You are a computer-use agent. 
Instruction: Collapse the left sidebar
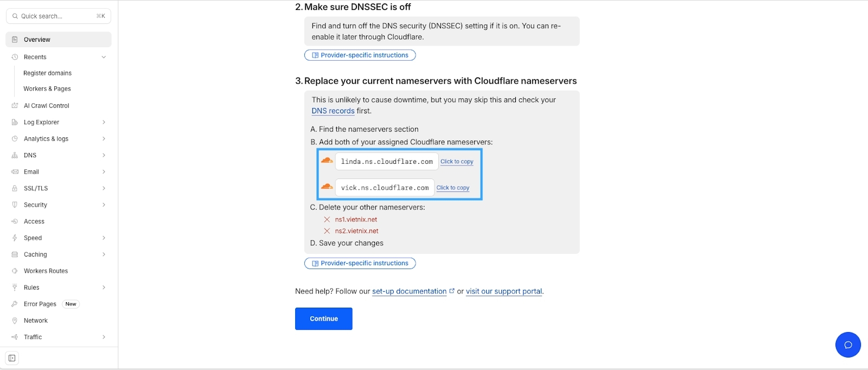pos(12,358)
